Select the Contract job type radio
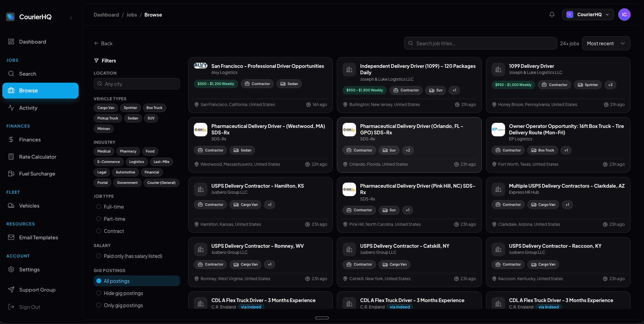The image size is (644, 324). tap(99, 231)
